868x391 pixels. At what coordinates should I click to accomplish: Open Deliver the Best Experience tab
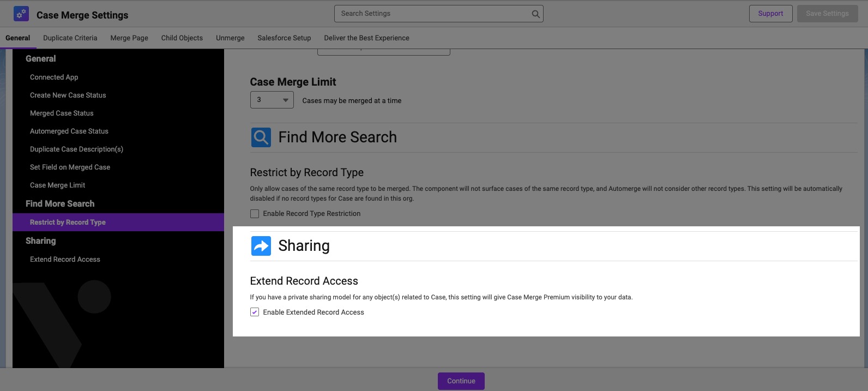[x=366, y=38]
